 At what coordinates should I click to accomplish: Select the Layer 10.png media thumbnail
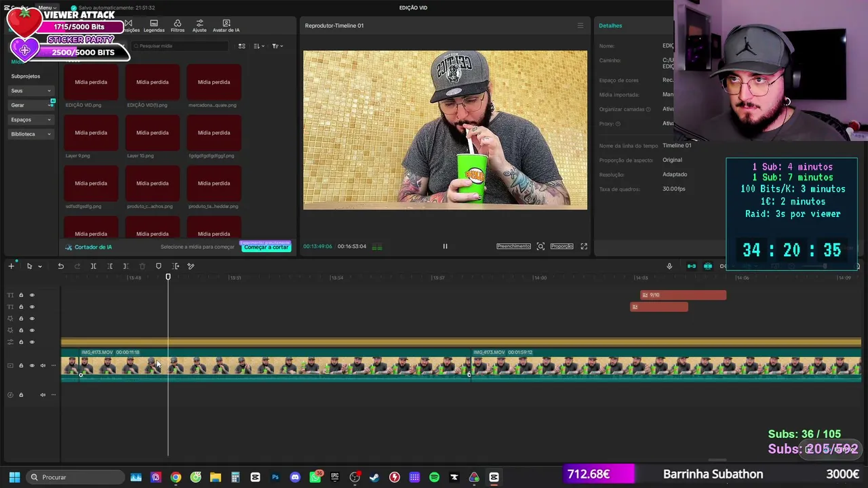[153, 133]
